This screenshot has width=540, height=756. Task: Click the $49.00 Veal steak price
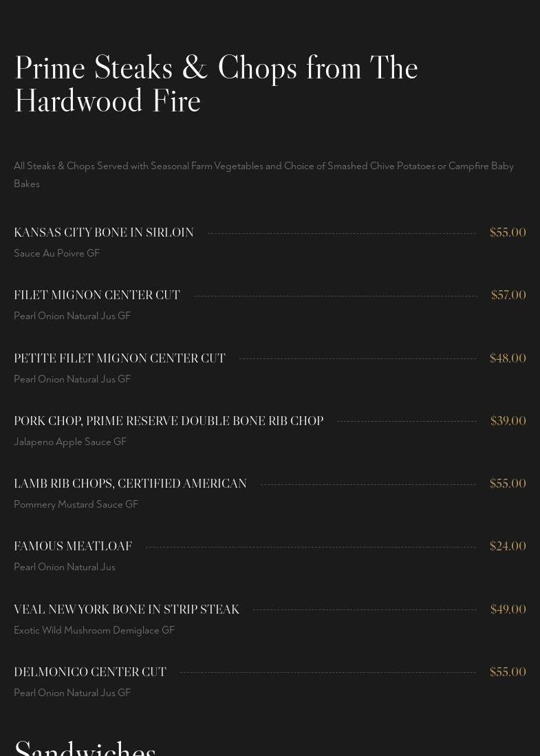[x=508, y=610]
